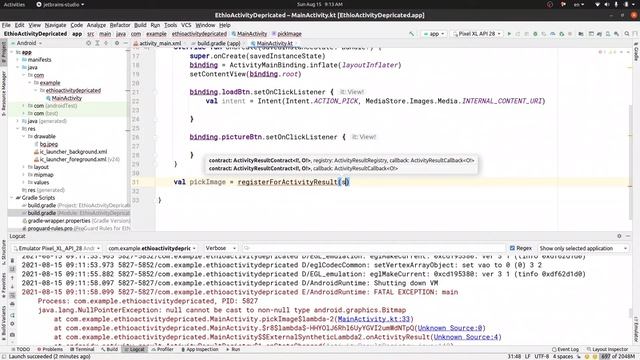Open the Event Log button
The image size is (640, 360).
pyautogui.click(x=565, y=349)
